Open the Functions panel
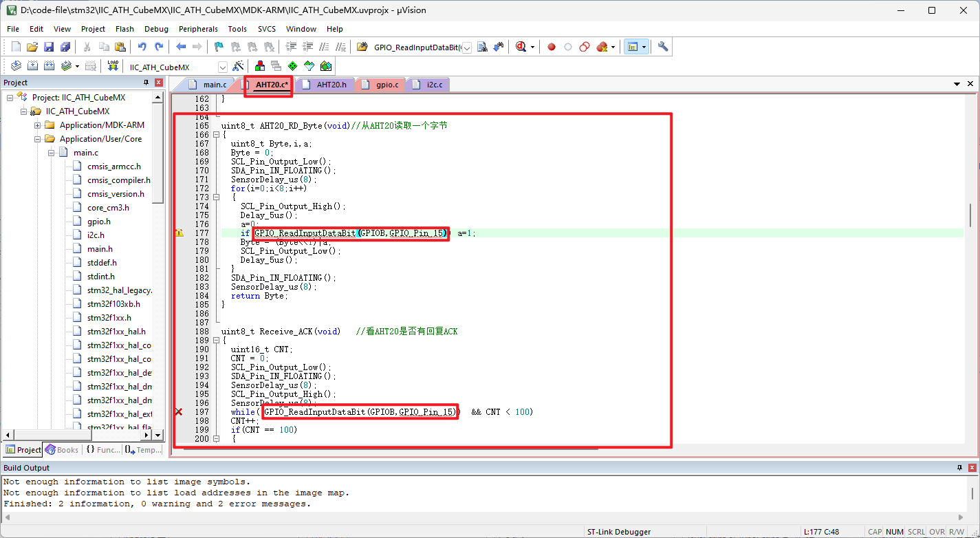The height and width of the screenshot is (538, 980). point(103,449)
